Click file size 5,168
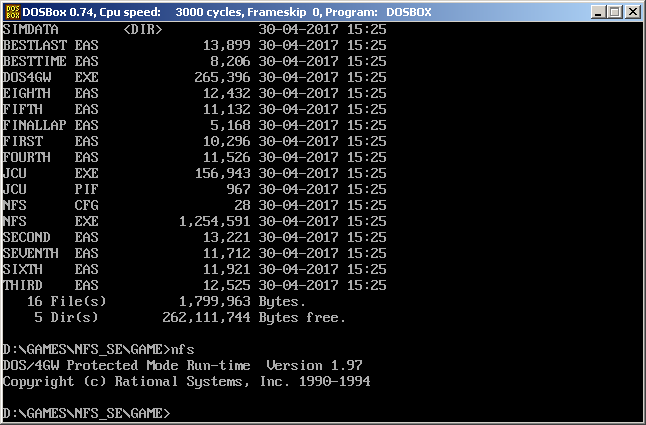 point(230,125)
